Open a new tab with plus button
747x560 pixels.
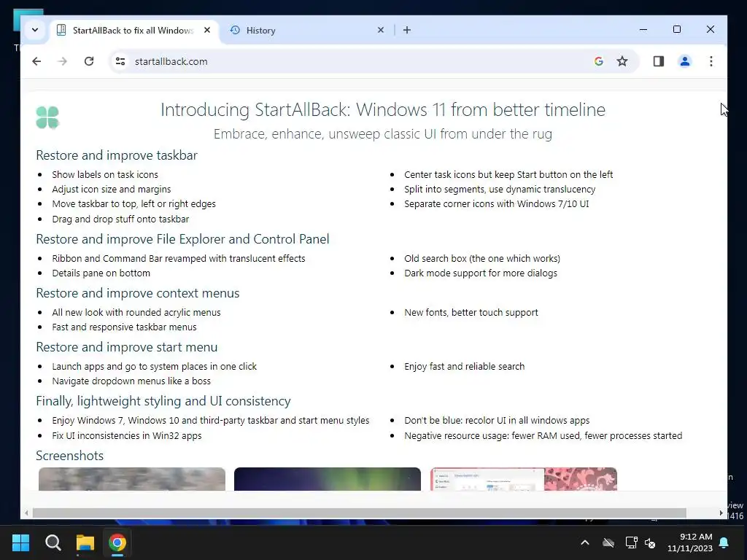click(407, 30)
